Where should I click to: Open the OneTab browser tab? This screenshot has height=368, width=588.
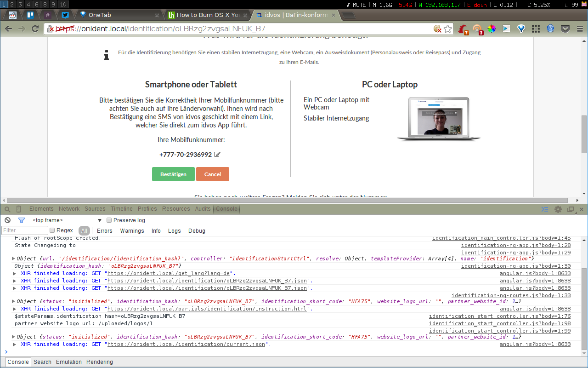coord(119,15)
